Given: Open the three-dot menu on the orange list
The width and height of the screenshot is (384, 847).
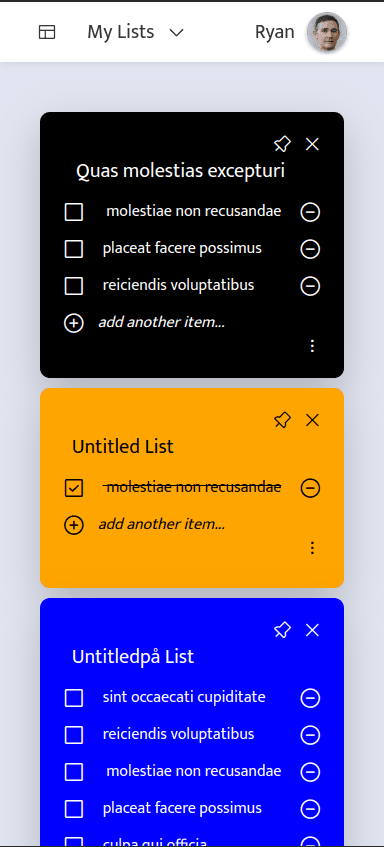Looking at the screenshot, I should point(312,548).
